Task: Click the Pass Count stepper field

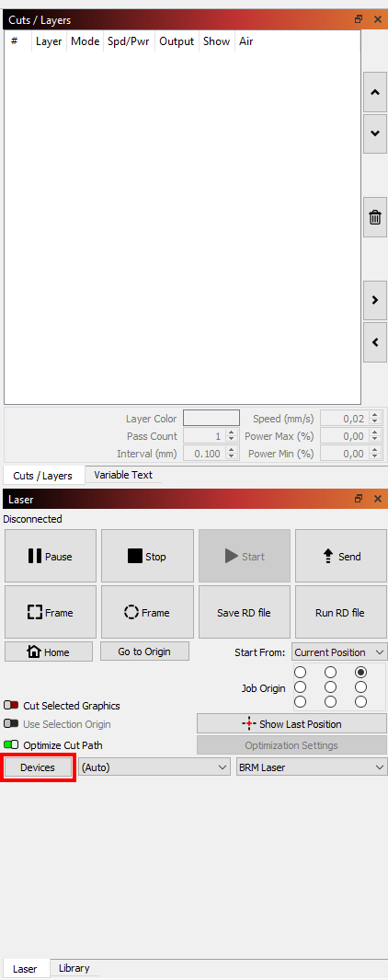Action: click(211, 435)
